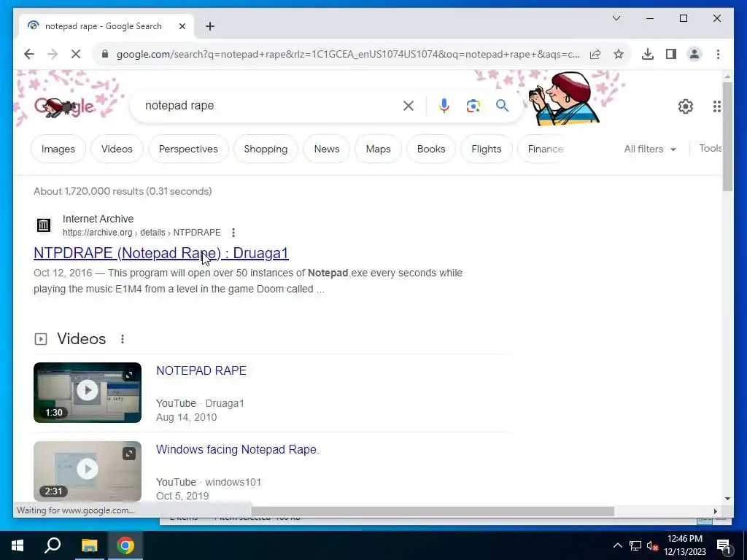Image resolution: width=747 pixels, height=560 pixels.
Task: Click the scroll down arrow of the page
Action: [727, 499]
